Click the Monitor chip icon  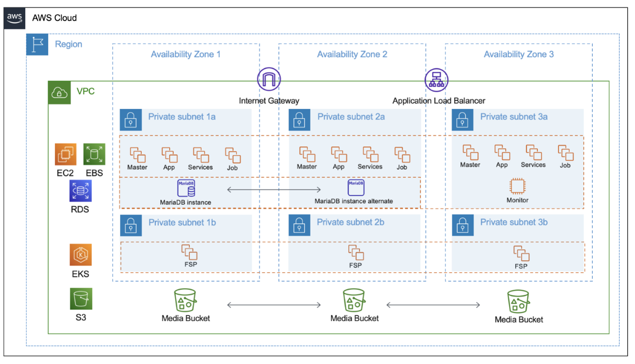[518, 187]
